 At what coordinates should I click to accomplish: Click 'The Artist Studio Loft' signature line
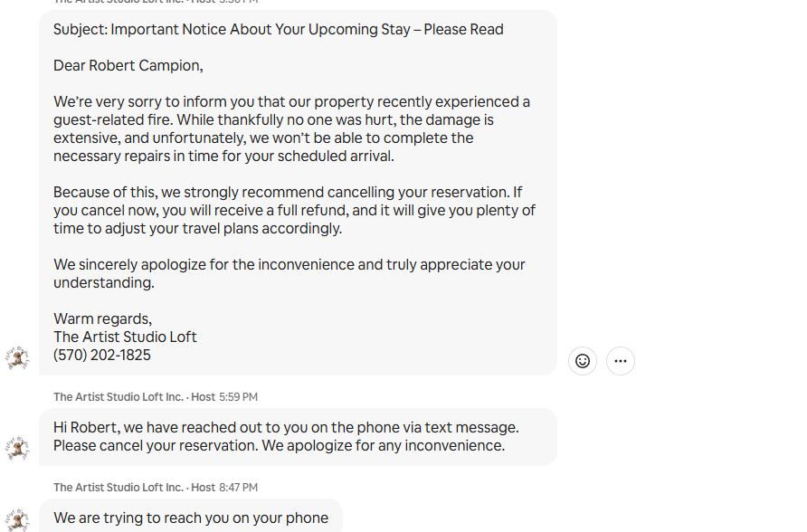(125, 337)
